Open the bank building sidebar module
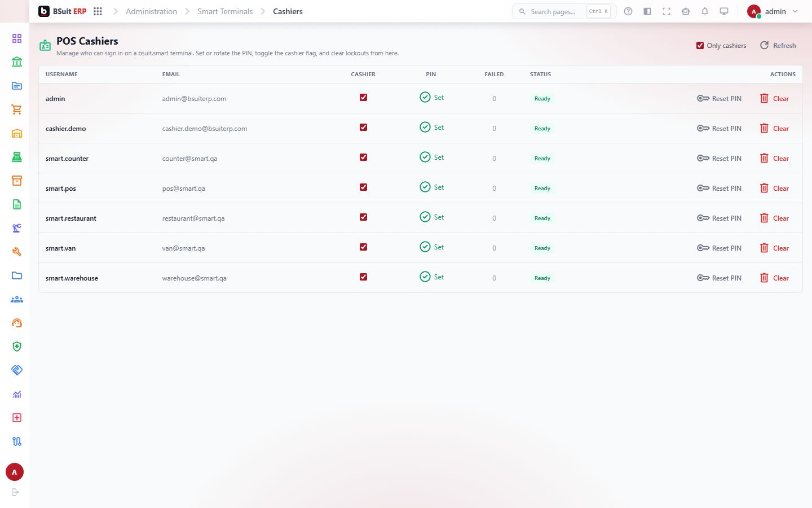This screenshot has height=508, width=812. [x=17, y=62]
